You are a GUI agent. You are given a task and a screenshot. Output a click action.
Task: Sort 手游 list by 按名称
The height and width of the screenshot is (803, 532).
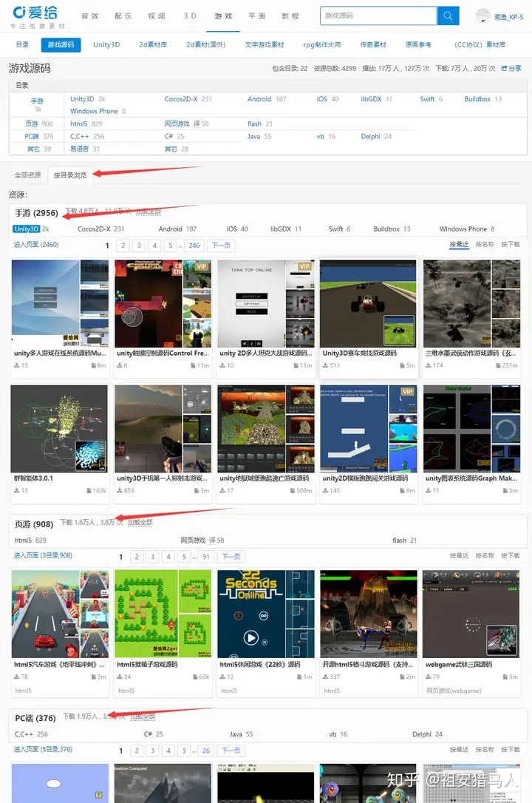485,244
